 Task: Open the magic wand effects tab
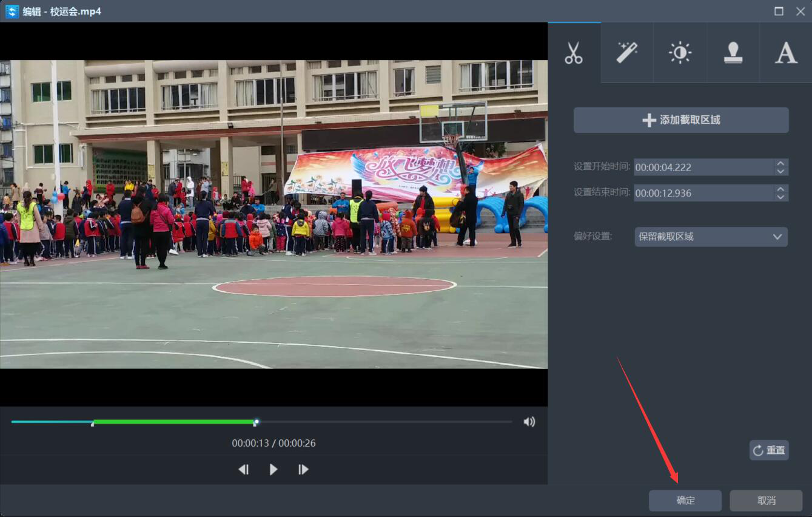627,53
